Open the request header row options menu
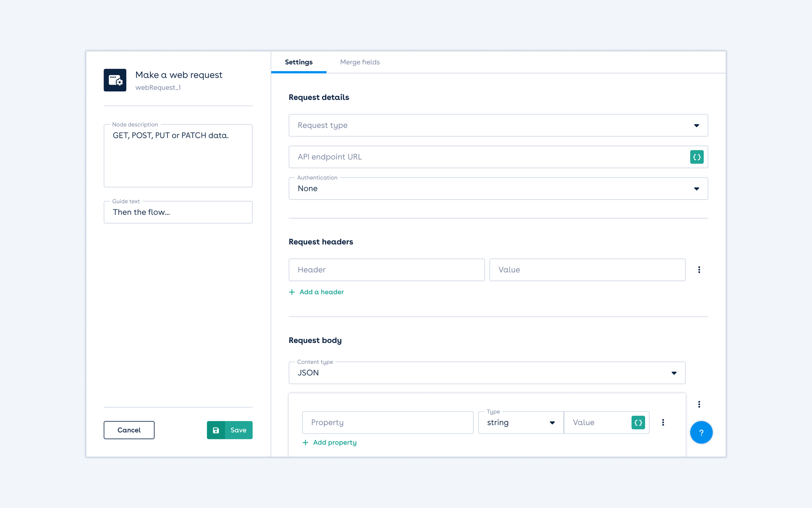Viewport: 812px width, 508px height. pos(699,270)
